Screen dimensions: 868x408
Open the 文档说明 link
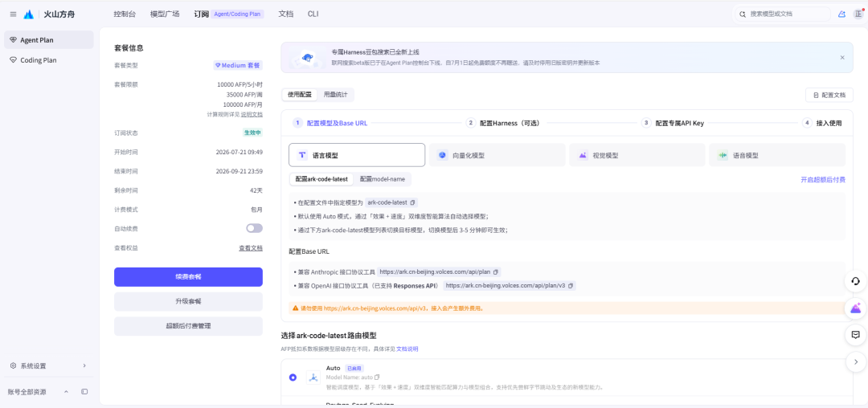click(x=407, y=349)
